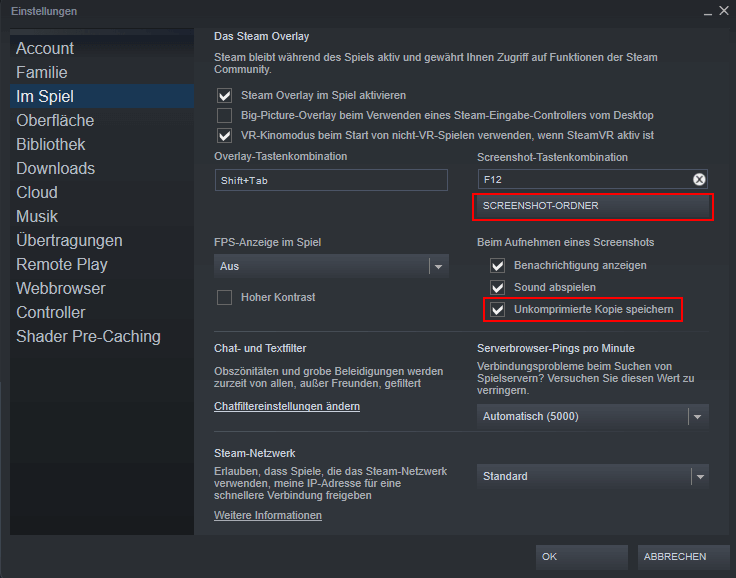
Task: Go to Controller settings
Action: (x=102, y=312)
